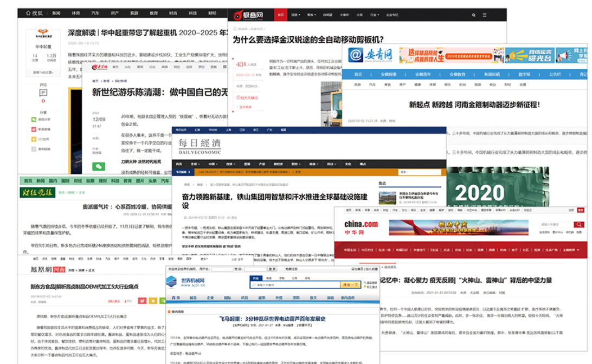This screenshot has height=364, width=592.
Task: Open hamburger menu icon on 大众网 nav bar
Action: click(224, 67)
